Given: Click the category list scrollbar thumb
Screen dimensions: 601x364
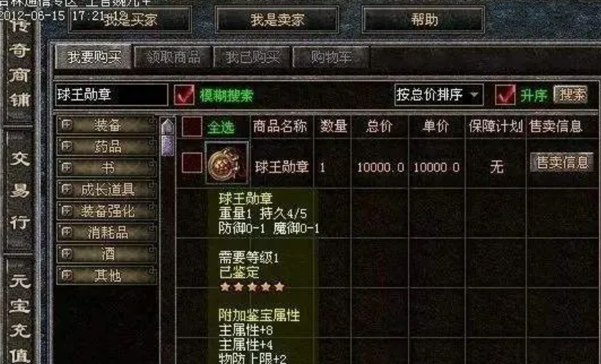Looking at the screenshot, I should (x=167, y=145).
